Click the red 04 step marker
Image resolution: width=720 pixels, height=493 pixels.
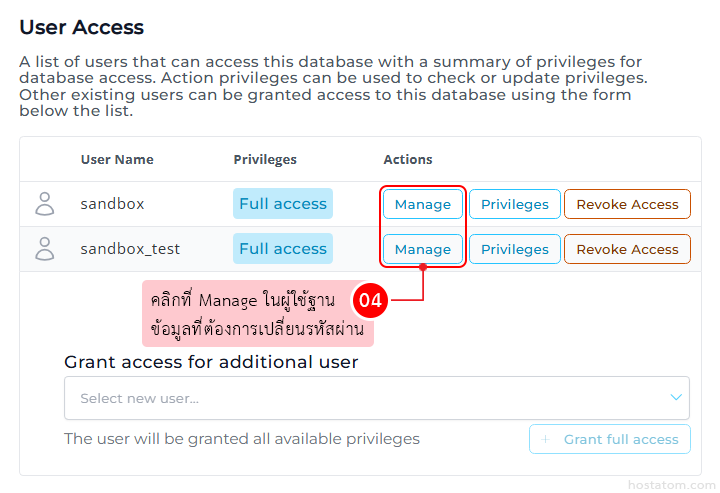(x=370, y=300)
